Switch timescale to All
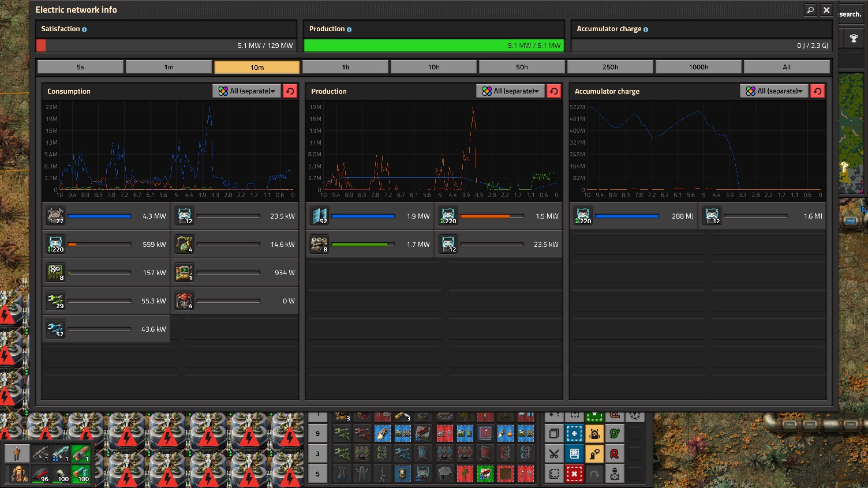Viewport: 868px width, 488px height. (787, 67)
